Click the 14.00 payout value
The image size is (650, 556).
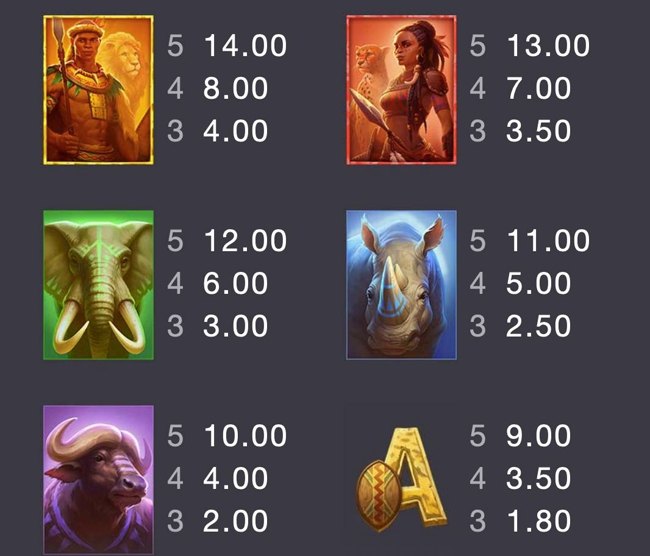tap(245, 46)
